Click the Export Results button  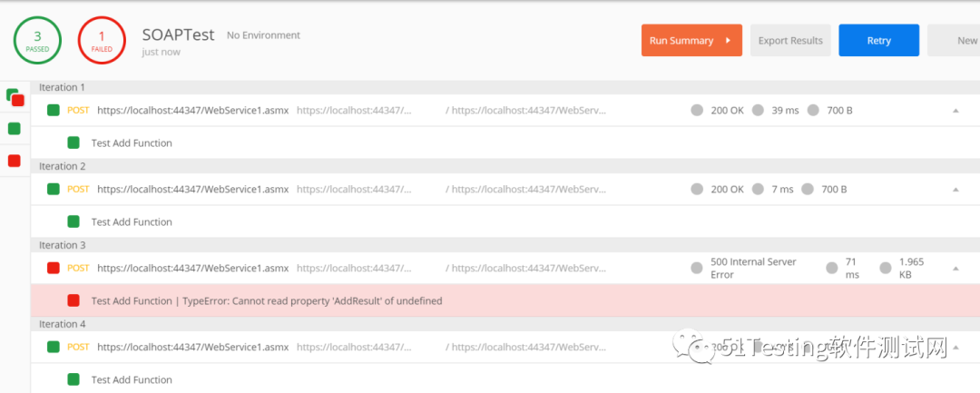pyautogui.click(x=790, y=41)
